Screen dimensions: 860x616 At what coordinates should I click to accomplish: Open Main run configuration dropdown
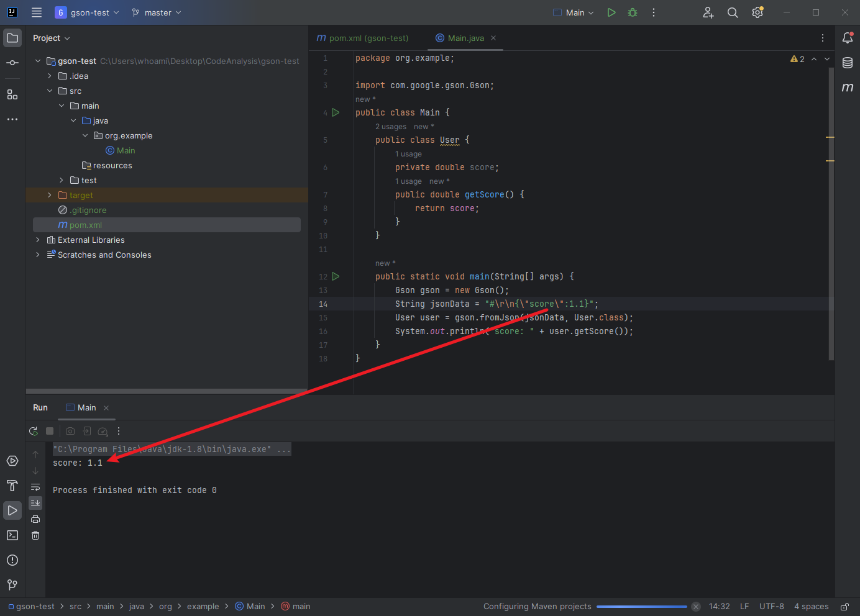click(574, 12)
